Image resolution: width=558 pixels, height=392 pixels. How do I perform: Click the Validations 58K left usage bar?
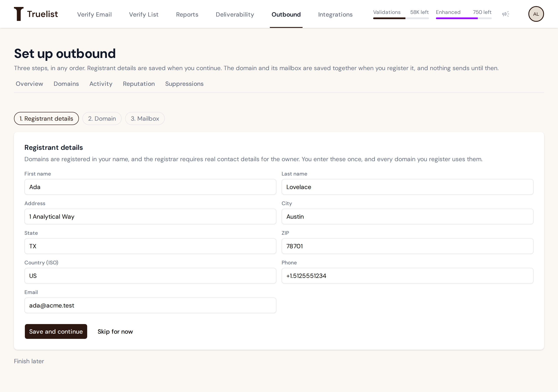[401, 14]
